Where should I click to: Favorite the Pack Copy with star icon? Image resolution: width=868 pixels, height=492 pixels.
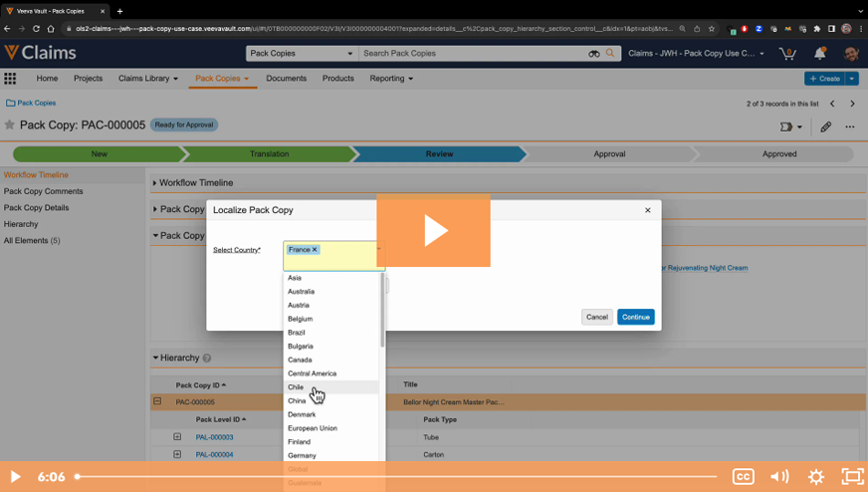tap(9, 124)
